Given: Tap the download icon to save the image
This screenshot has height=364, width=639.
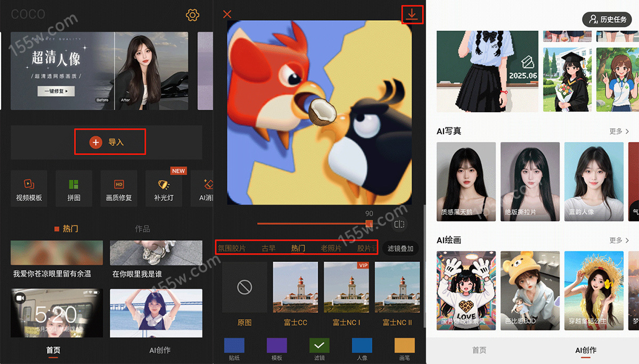Looking at the screenshot, I should [412, 14].
